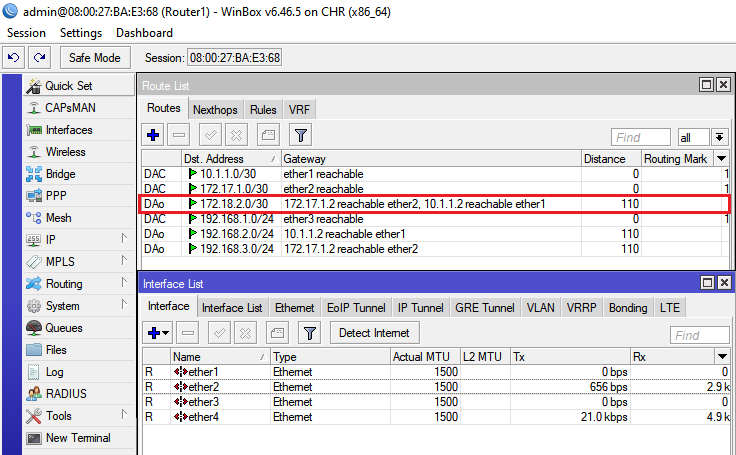Sort interfaces by Actual MTU column header
Viewport: 736px width, 455px height.
point(425,357)
